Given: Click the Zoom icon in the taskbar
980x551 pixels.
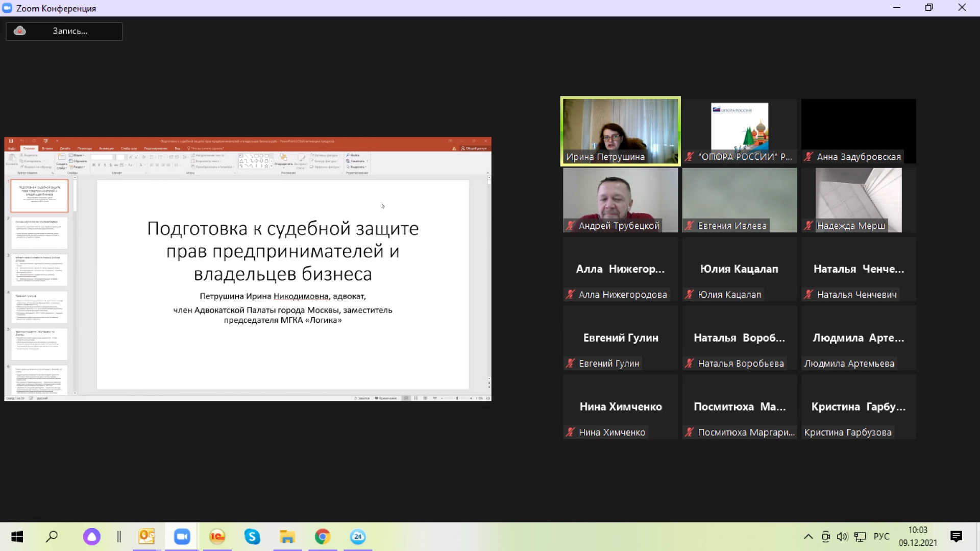Looking at the screenshot, I should [182, 537].
